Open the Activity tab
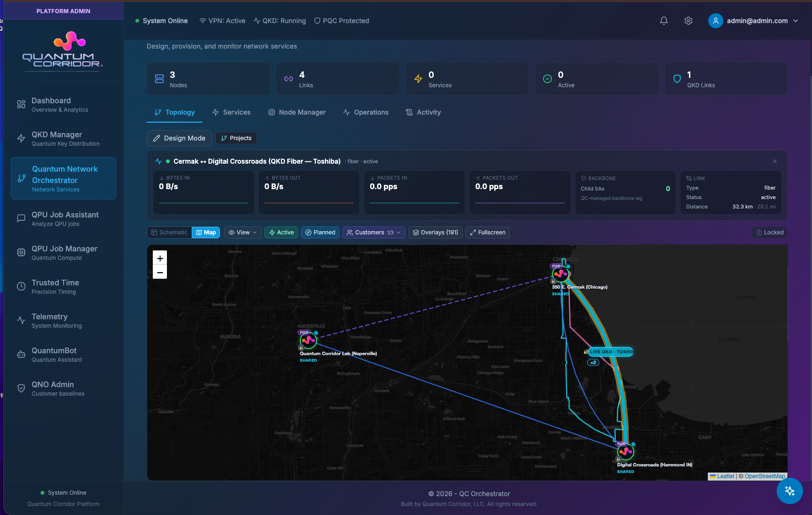812x515 pixels. 423,112
